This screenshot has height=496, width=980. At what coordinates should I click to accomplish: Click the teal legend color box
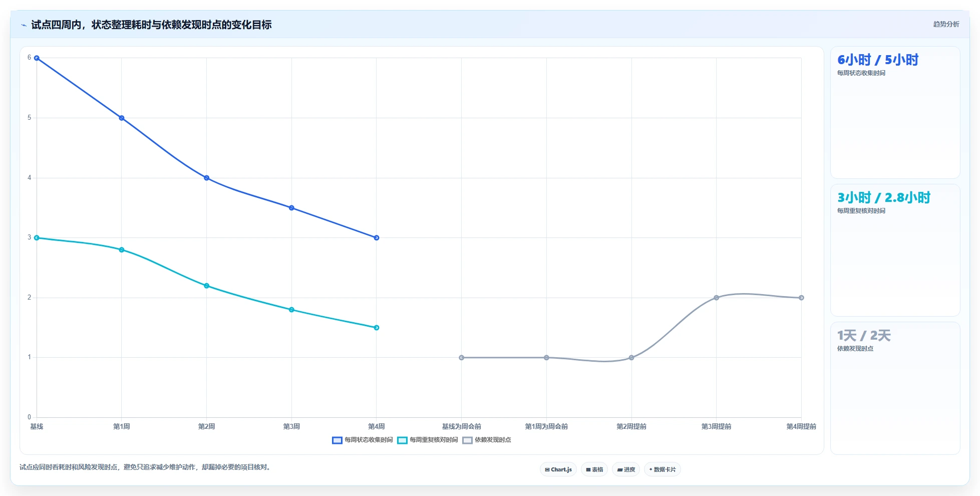coord(402,440)
